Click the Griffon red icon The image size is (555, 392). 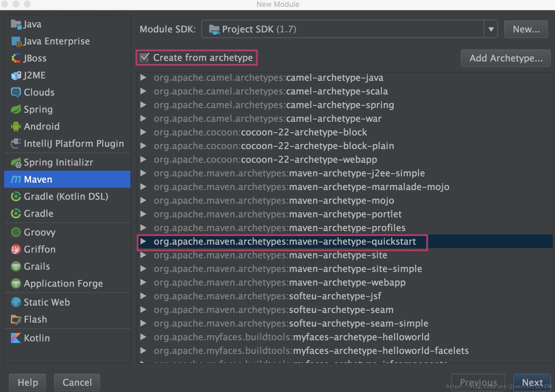[16, 249]
